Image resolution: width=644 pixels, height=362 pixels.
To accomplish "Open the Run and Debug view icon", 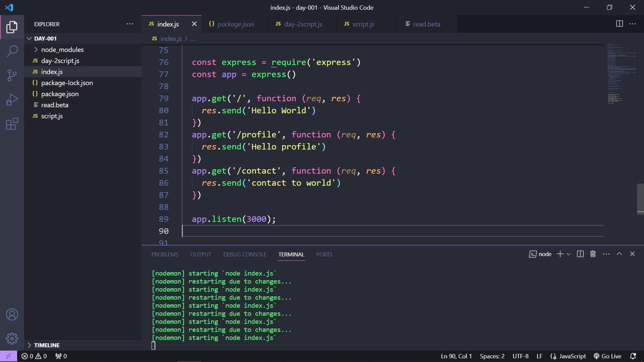I will (12, 100).
